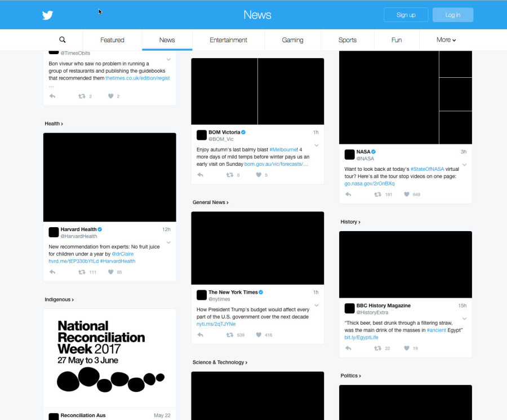Select the News tab
507x420 pixels.
coord(167,40)
